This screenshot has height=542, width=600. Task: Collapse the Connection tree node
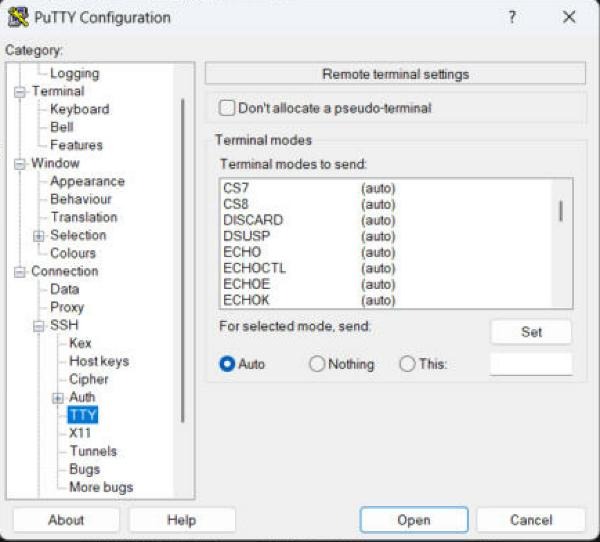[x=20, y=272]
